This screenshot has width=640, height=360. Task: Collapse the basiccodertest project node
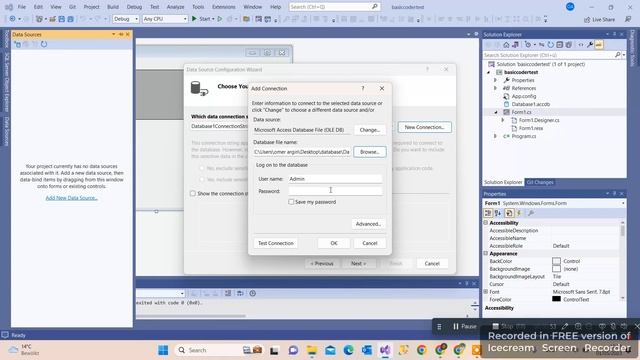[489, 72]
